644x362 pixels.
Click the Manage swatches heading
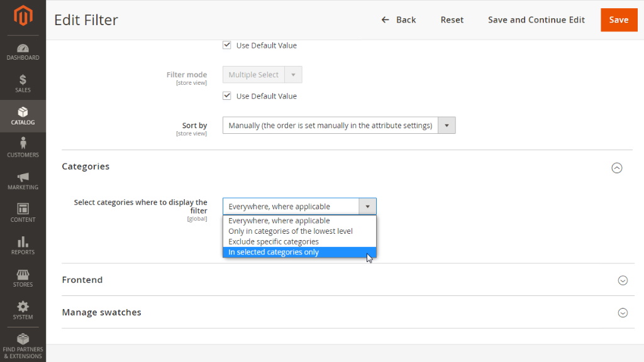(101, 312)
